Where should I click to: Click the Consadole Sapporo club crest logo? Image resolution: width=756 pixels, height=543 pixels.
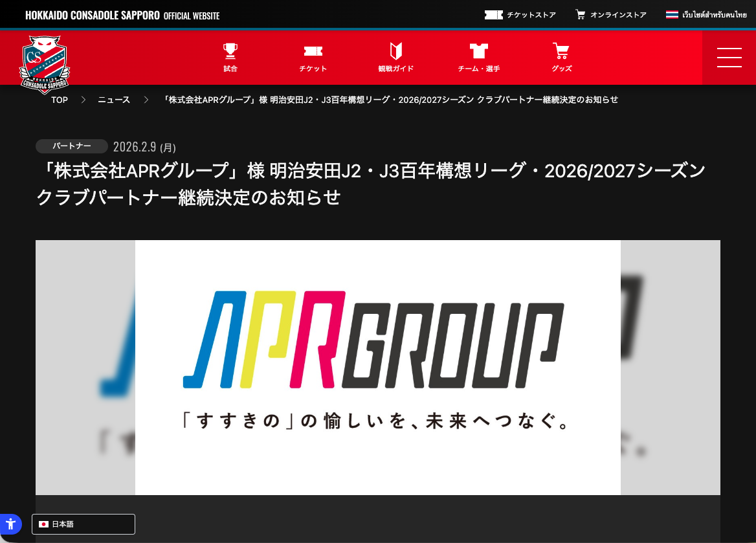point(44,64)
